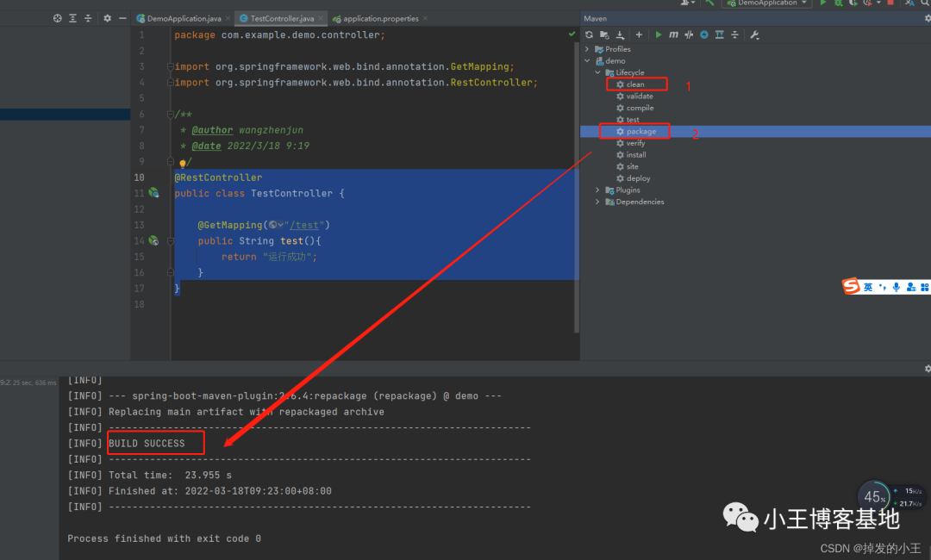Click Download Sources and Documentation icon
931x560 pixels.
[620, 35]
